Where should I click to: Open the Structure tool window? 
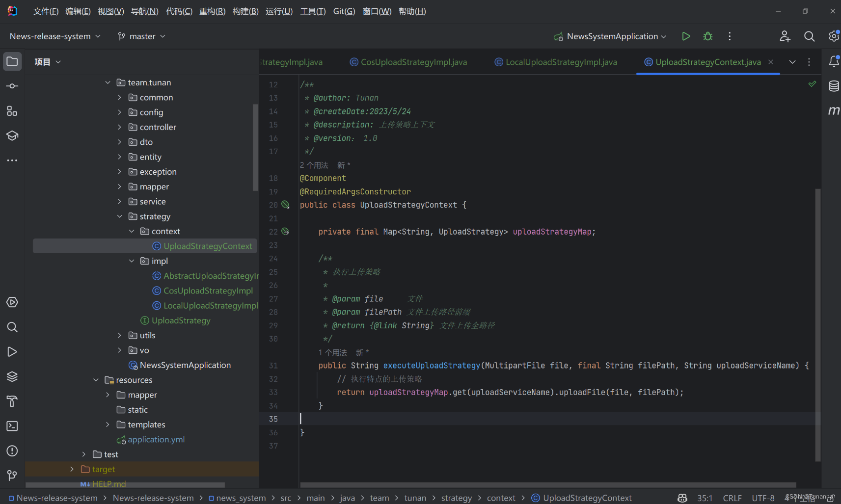(x=12, y=111)
